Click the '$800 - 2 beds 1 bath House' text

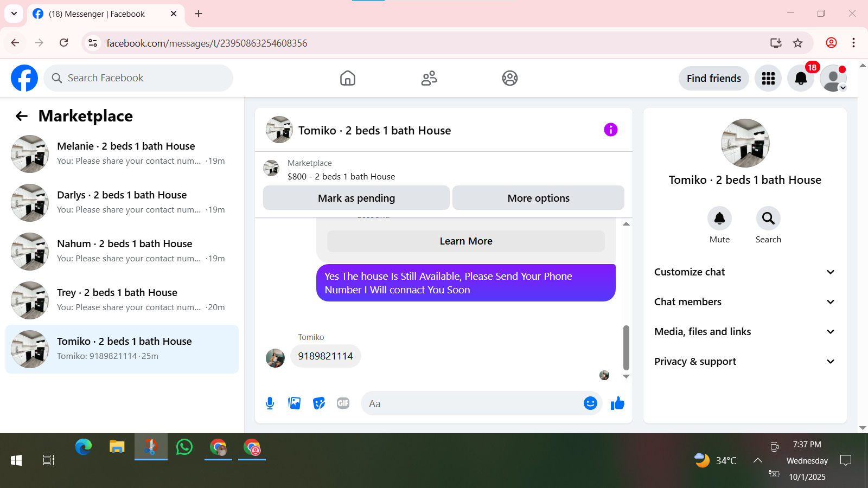point(341,177)
